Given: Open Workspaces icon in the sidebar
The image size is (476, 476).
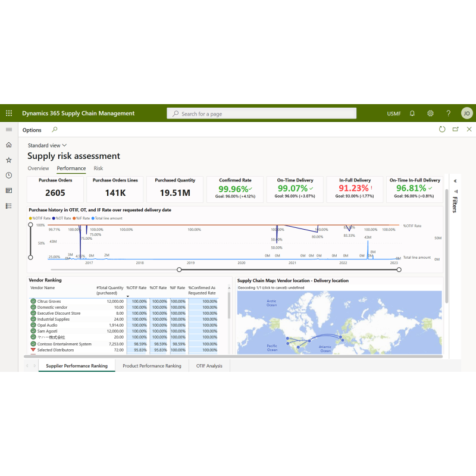Looking at the screenshot, I should coord(9,190).
